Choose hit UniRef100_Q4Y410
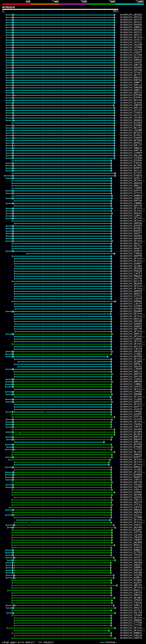 (x=131, y=560)
